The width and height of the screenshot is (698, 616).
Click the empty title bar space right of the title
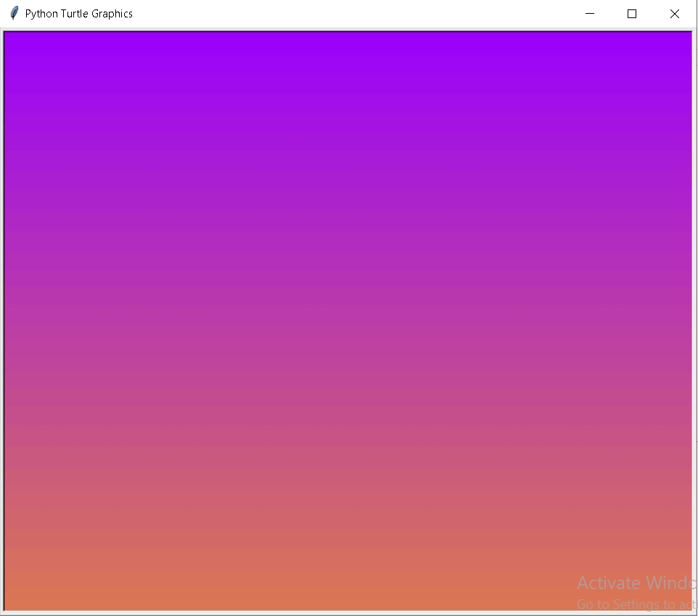pos(363,13)
